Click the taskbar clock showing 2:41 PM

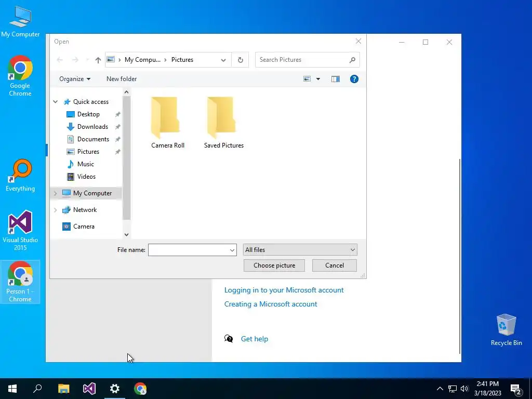click(x=487, y=389)
